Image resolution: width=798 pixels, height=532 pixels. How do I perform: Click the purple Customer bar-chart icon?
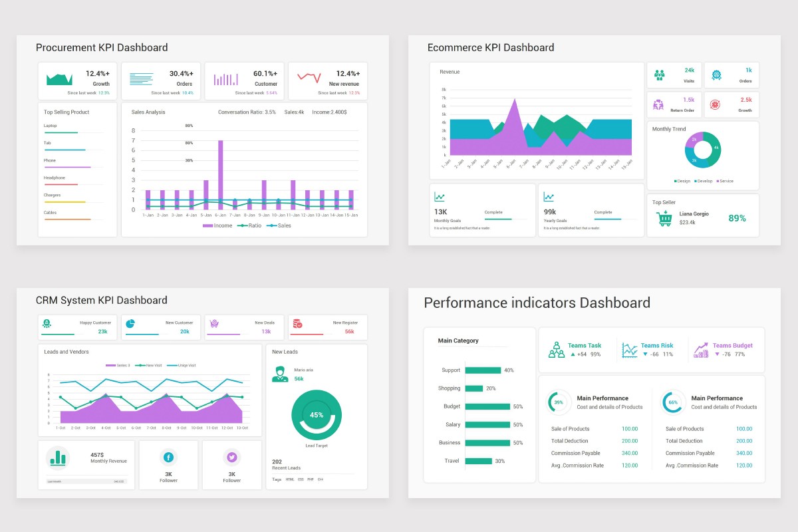click(x=225, y=79)
